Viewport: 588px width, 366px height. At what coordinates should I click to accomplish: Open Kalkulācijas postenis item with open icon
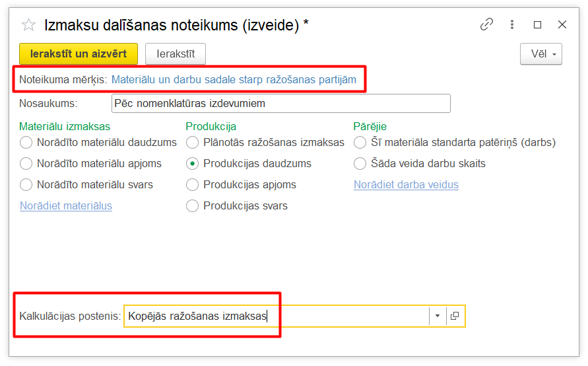click(455, 316)
